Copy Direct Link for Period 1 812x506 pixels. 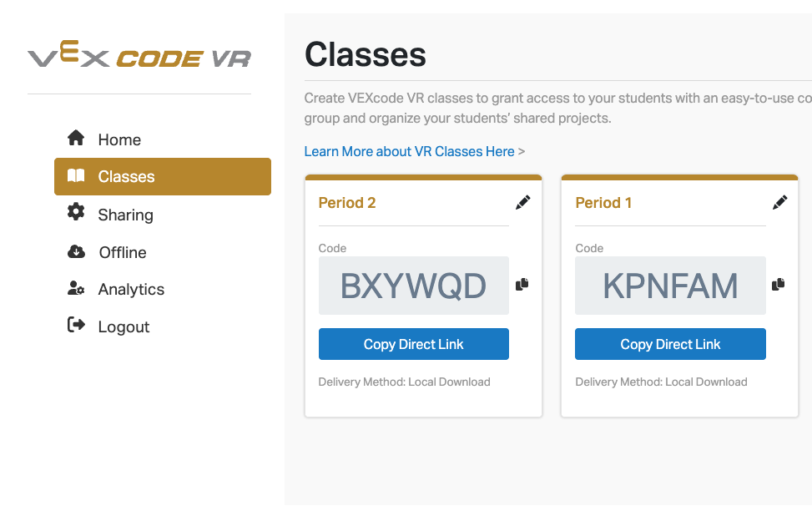[670, 344]
